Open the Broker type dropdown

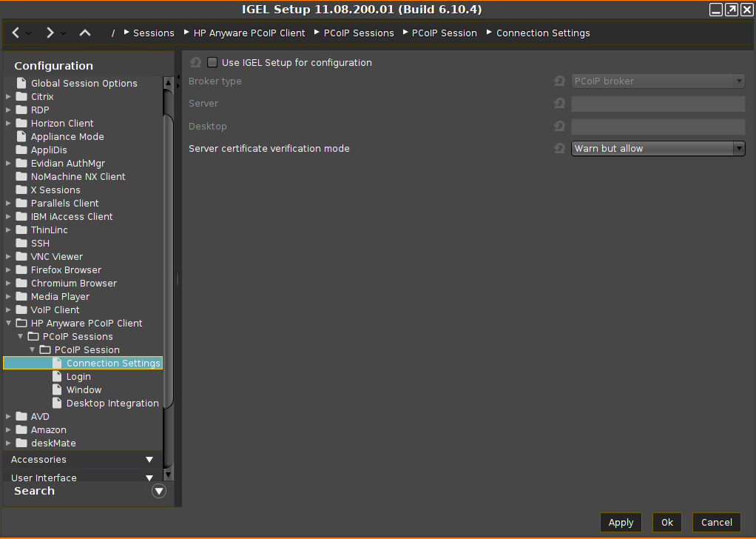[739, 81]
